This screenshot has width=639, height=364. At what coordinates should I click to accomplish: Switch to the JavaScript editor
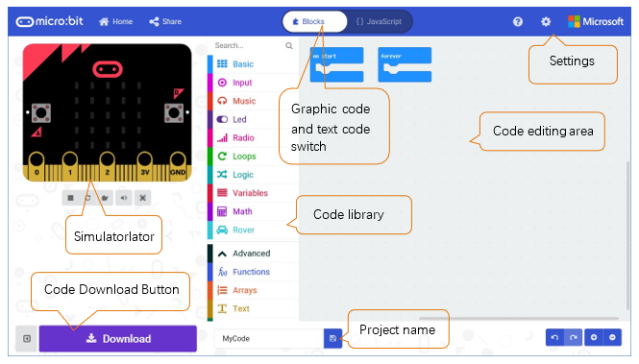379,21
